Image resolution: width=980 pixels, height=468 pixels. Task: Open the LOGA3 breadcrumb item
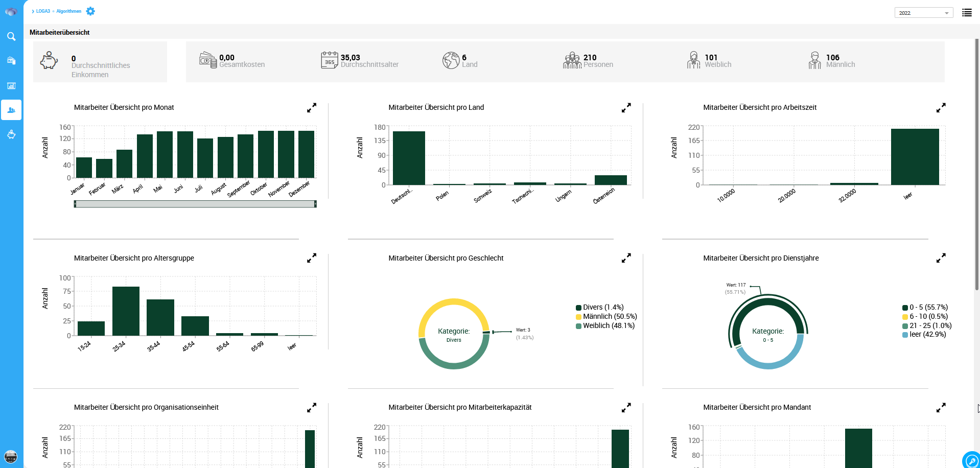coord(43,11)
